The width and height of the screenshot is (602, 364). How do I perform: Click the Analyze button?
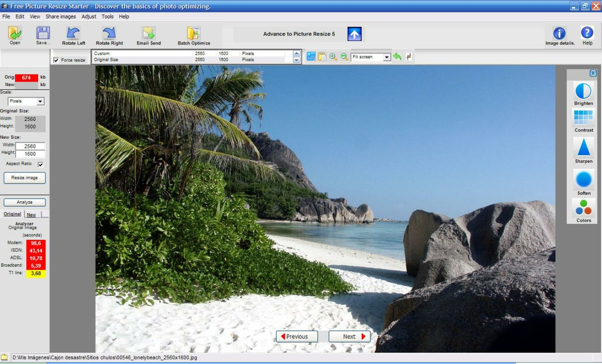point(25,202)
